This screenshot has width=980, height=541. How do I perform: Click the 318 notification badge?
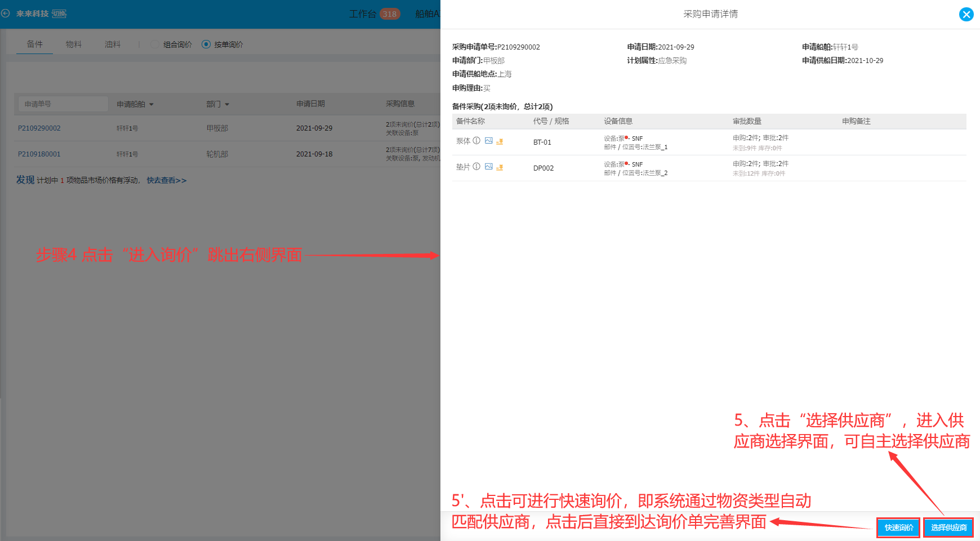[x=390, y=14]
